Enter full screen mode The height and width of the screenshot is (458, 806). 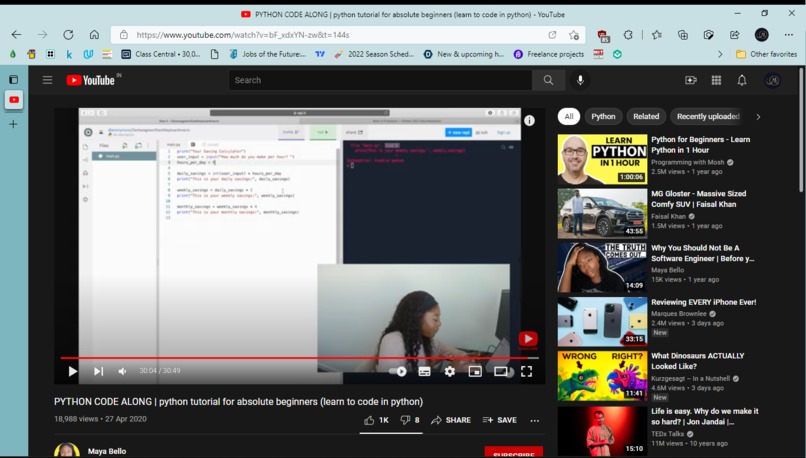[526, 371]
